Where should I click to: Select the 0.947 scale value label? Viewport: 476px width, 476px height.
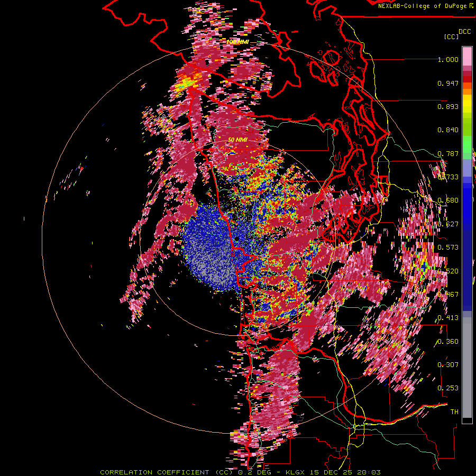tap(448, 83)
